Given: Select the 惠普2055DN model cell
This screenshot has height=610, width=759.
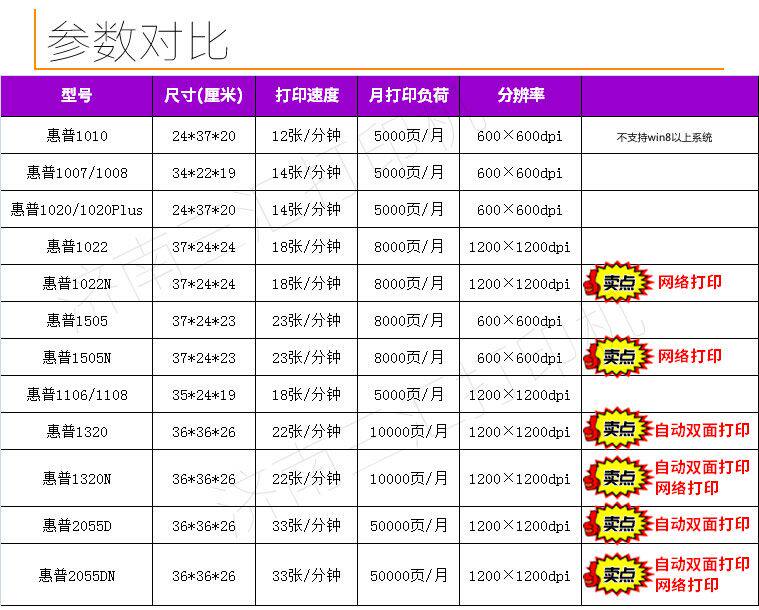Looking at the screenshot, I should point(77,576).
